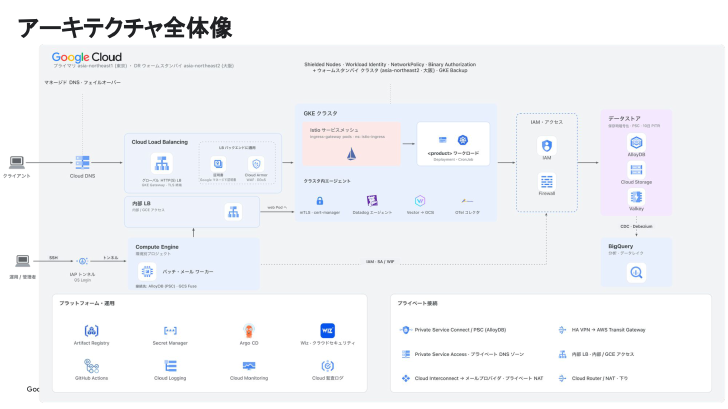Click the IAM shield icon
Screen dimensions: 728x409
[546, 146]
